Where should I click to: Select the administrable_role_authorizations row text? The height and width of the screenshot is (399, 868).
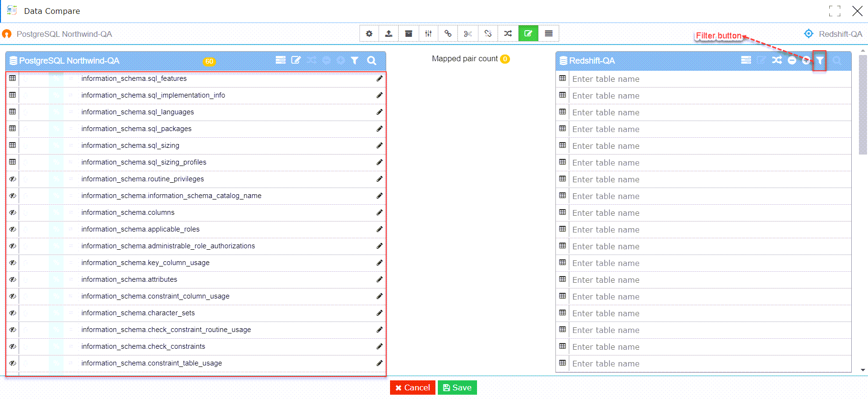coord(168,246)
